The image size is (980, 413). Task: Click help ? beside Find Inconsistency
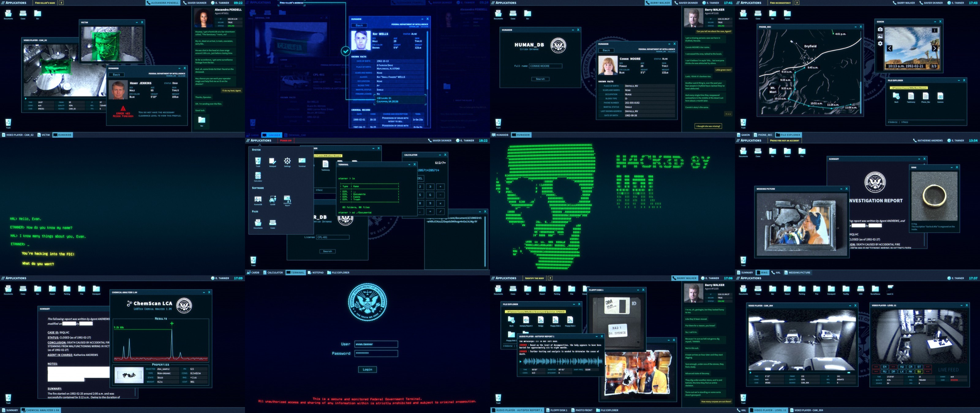(x=797, y=3)
